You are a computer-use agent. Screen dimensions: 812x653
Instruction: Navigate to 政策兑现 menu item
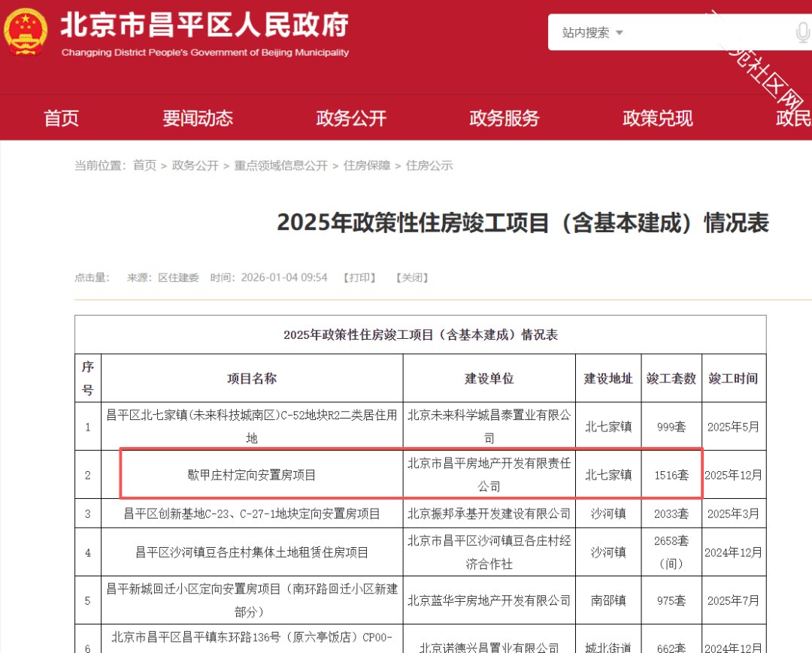(658, 118)
